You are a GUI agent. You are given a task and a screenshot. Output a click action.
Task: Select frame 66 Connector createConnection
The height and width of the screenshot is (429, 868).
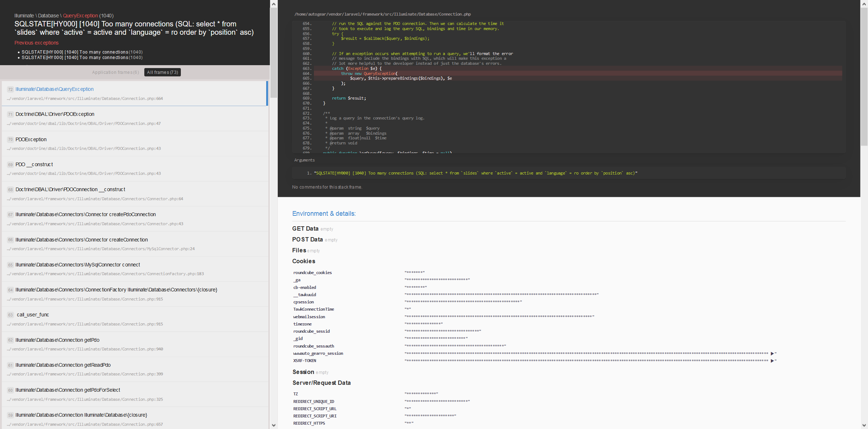click(134, 244)
